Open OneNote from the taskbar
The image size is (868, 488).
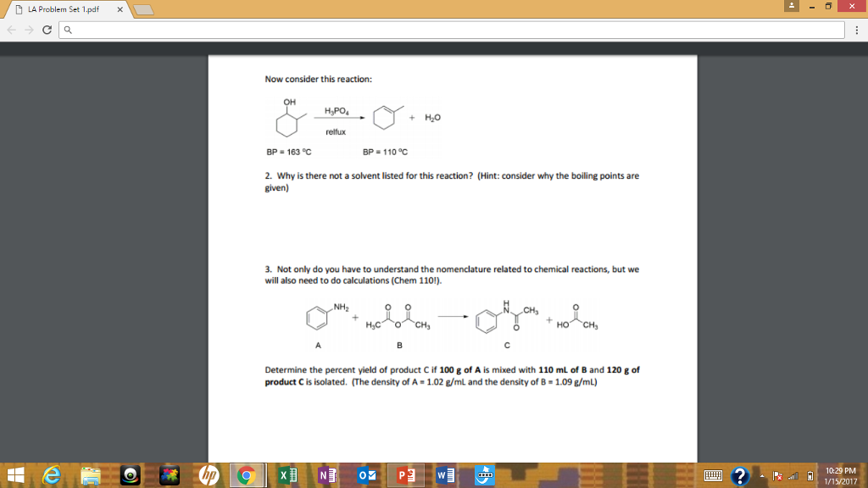[325, 475]
